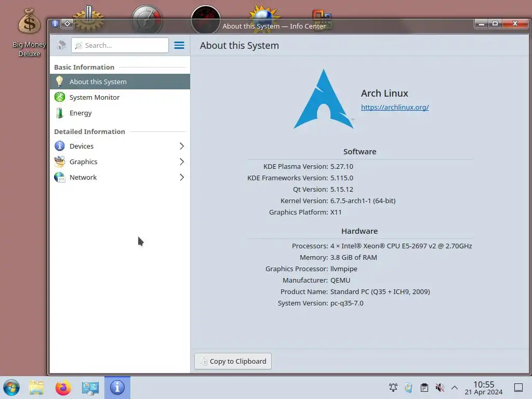Click the Graphics Processor value llvmpipe
The image size is (532, 399).
344,269
